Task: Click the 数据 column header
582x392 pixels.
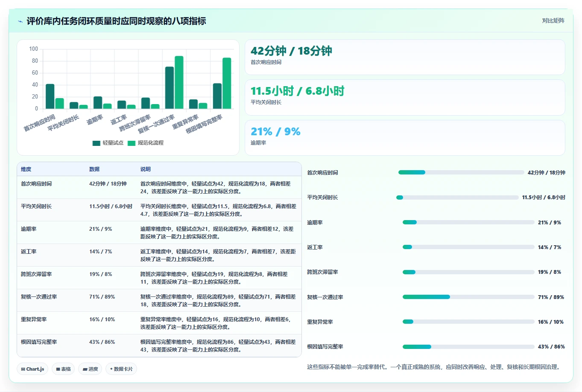Action: click(x=94, y=169)
